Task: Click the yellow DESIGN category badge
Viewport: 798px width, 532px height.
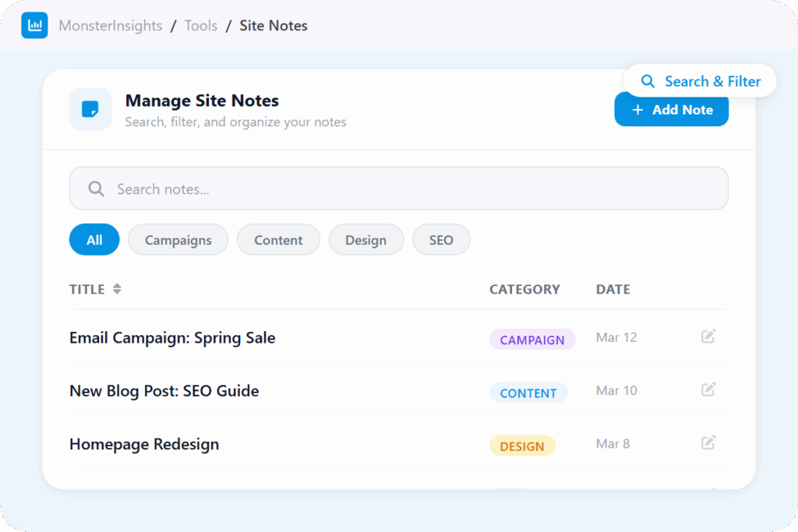Action: pos(521,446)
